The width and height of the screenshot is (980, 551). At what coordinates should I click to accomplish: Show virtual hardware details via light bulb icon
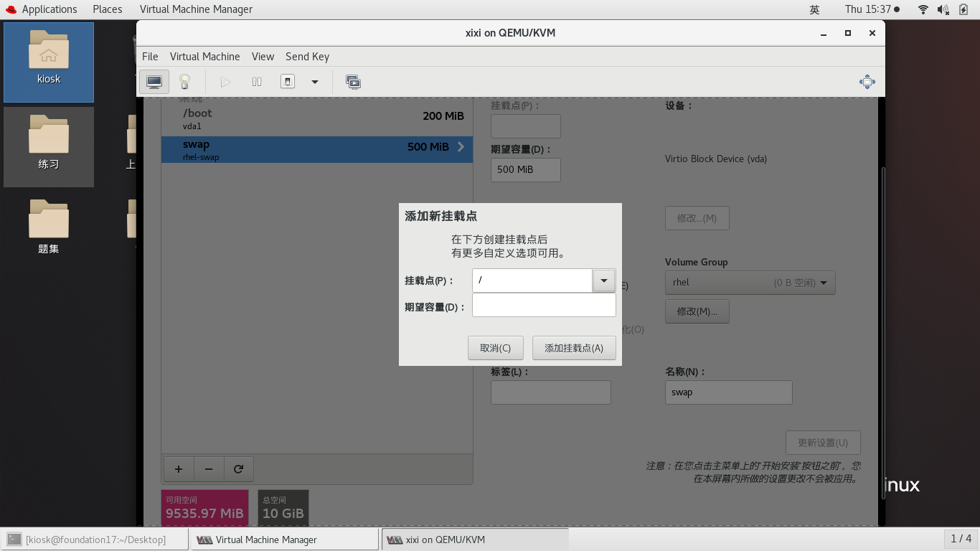pos(185,81)
